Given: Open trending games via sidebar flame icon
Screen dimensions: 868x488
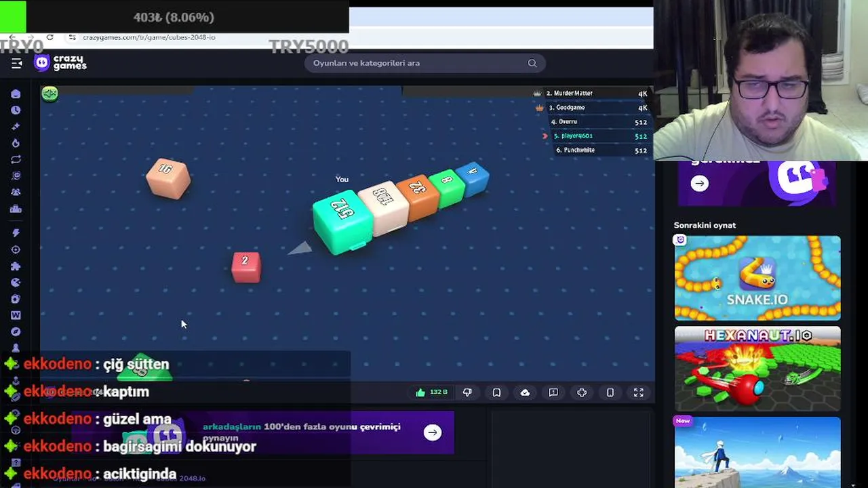Looking at the screenshot, I should (x=16, y=143).
